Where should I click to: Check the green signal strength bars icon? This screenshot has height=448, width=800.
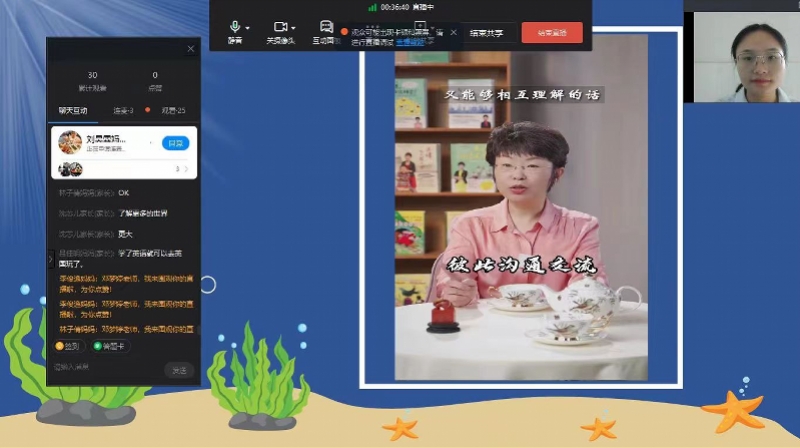click(x=372, y=7)
